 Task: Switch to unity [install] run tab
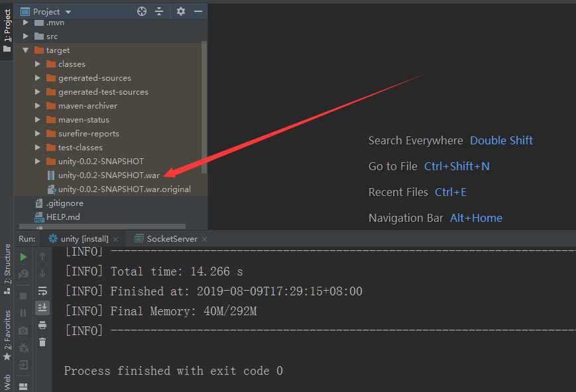point(84,239)
